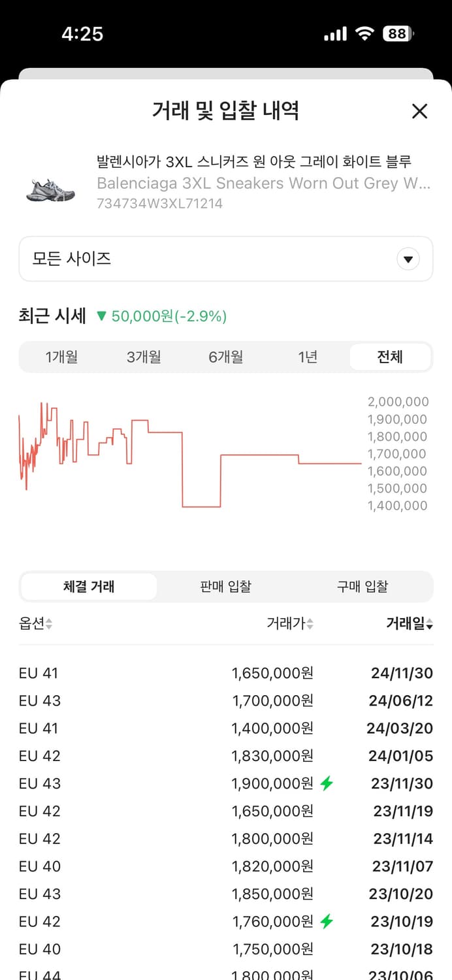
Task: Close the 거래 및 입찰 내역 panel
Action: 419,111
